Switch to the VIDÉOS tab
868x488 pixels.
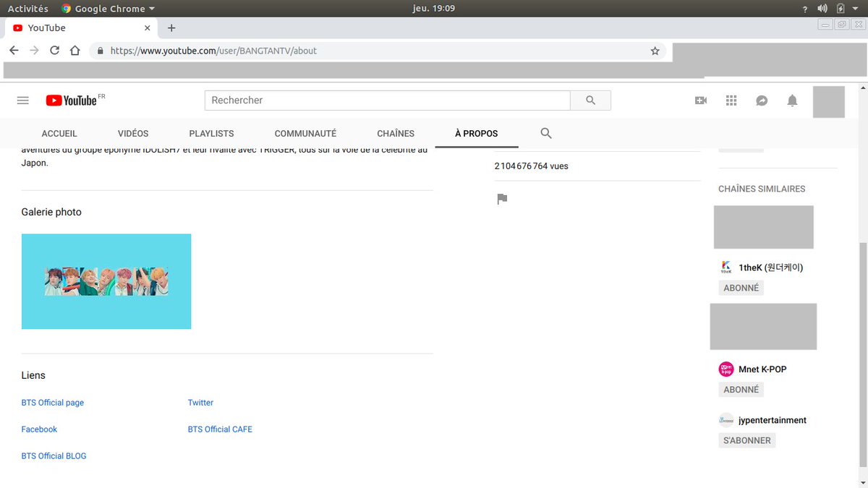(133, 134)
